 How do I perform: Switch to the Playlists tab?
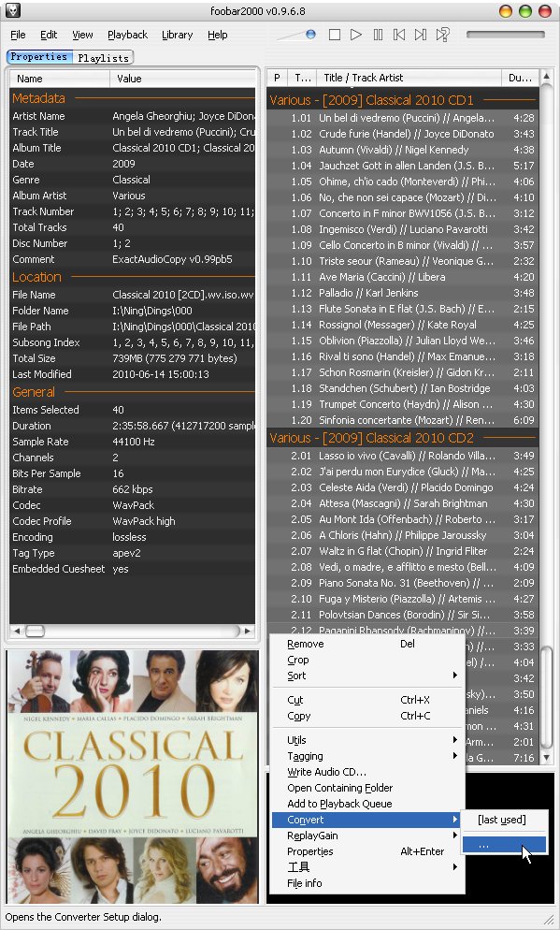[103, 57]
